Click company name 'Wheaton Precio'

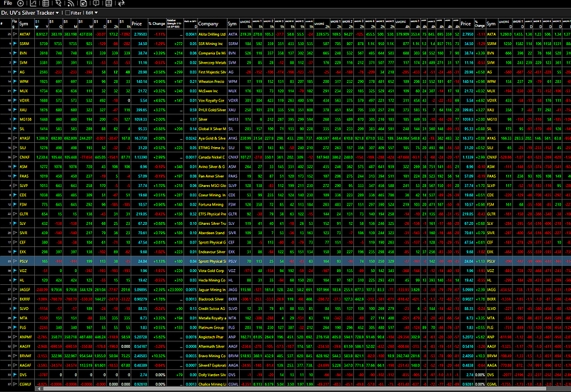pos(211,81)
